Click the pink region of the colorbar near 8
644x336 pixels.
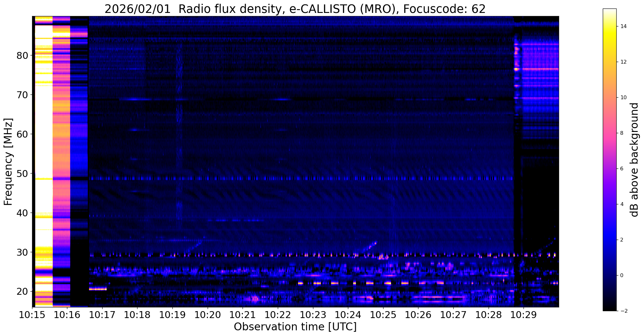609,133
